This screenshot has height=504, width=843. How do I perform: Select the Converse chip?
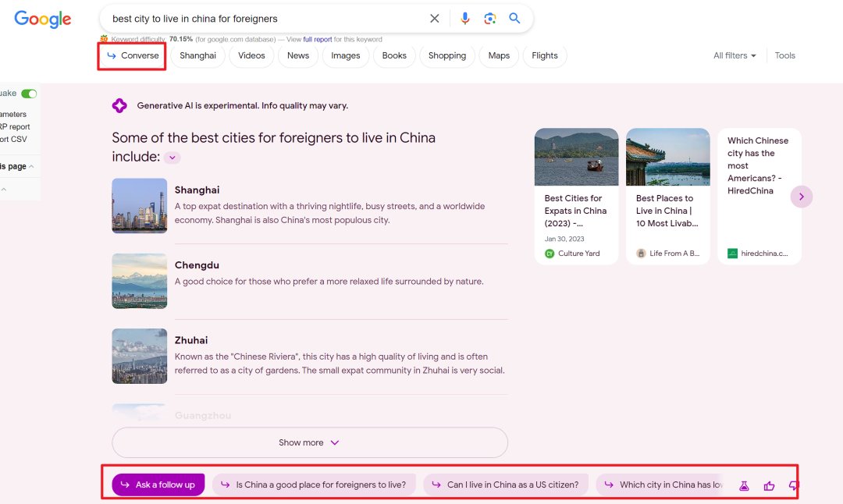click(133, 56)
